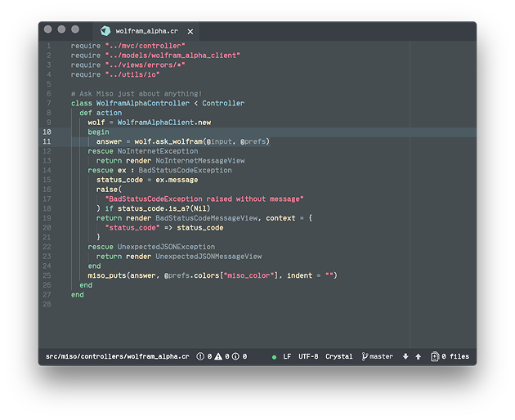This screenshot has width=515, height=420.
Task: Click the macOS green maximize window button
Action: click(75, 29)
